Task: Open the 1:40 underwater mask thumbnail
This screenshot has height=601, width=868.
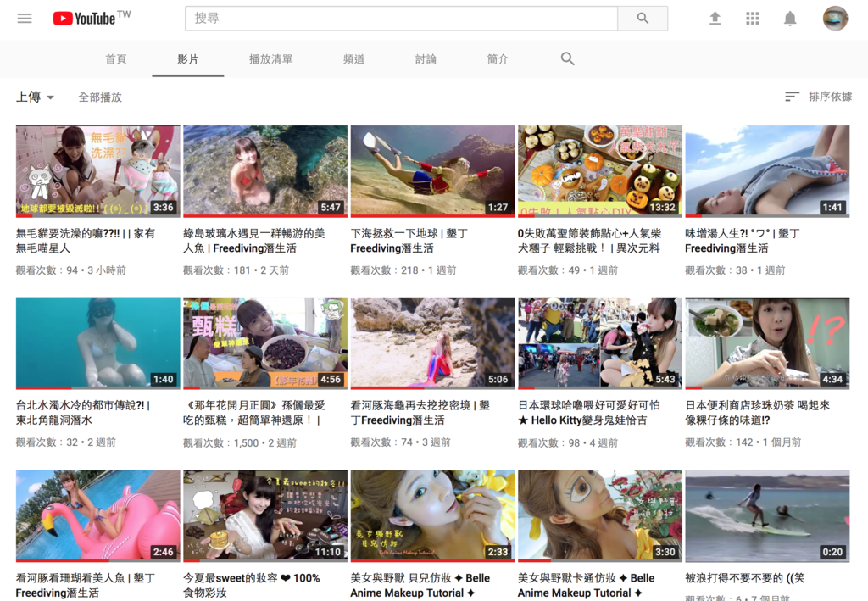Action: (98, 343)
